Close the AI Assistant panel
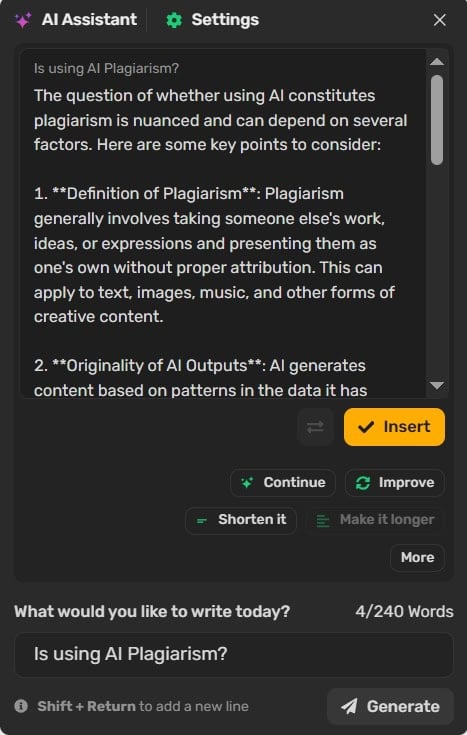 click(x=439, y=20)
